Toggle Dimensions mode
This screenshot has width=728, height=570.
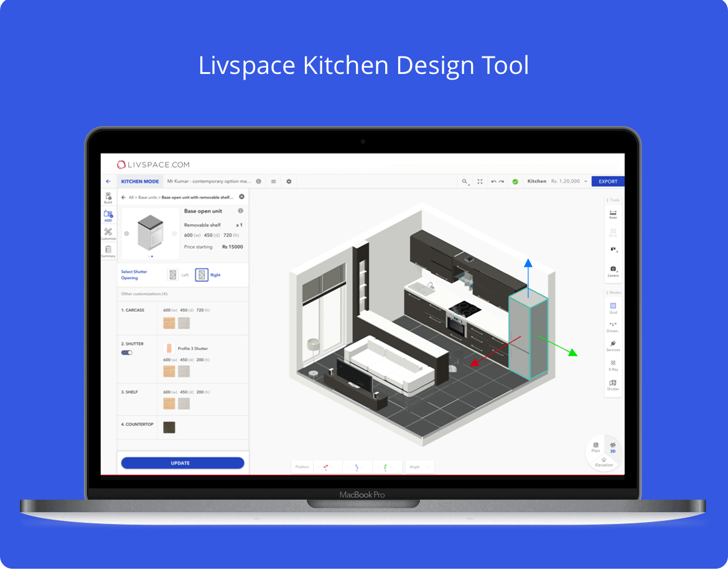(x=613, y=326)
